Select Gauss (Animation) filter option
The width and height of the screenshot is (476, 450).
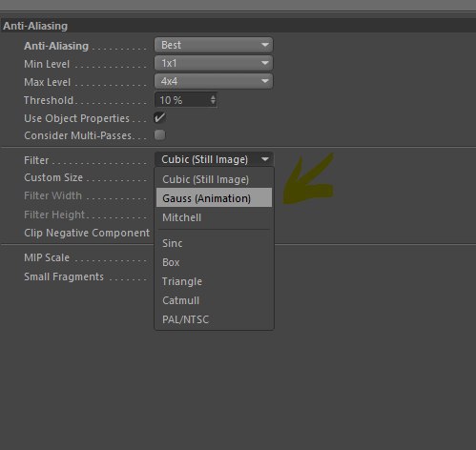[214, 197]
